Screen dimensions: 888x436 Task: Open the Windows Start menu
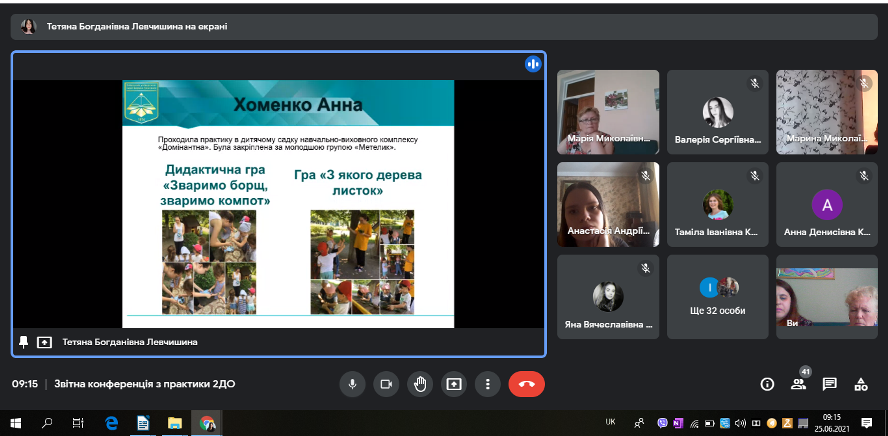16,423
